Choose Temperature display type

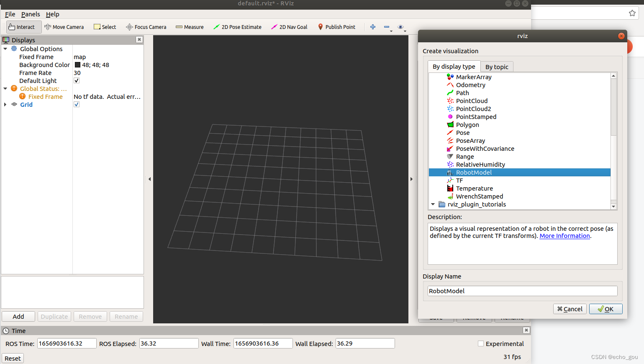tap(474, 188)
